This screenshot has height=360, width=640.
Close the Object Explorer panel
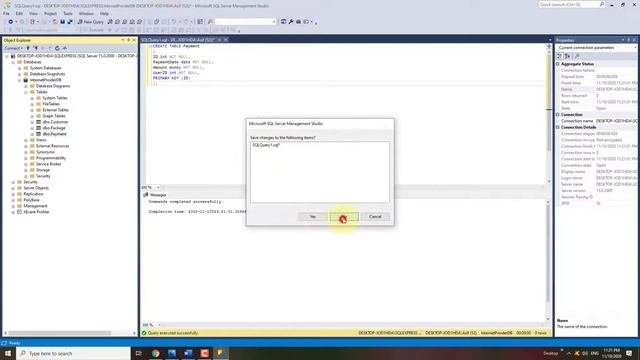point(134,40)
